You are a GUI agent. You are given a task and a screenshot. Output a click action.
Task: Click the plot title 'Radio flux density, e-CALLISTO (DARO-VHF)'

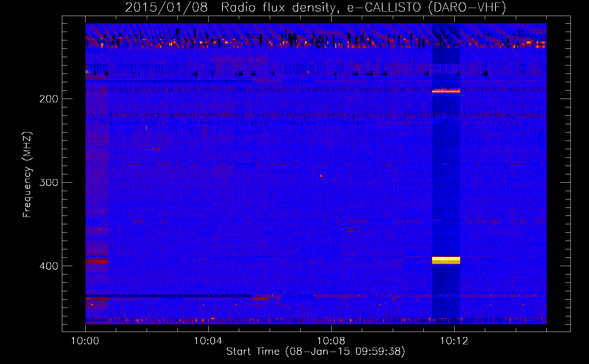(363, 7)
